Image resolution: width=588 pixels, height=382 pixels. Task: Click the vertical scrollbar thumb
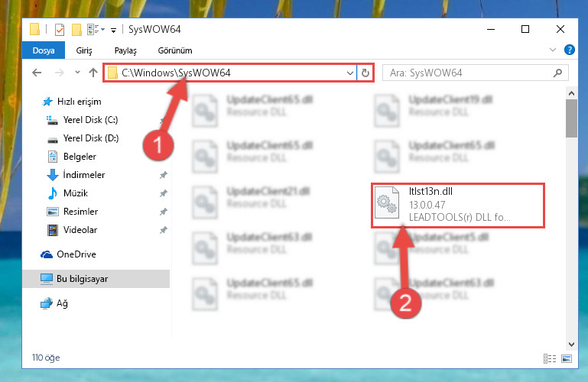tap(571, 118)
